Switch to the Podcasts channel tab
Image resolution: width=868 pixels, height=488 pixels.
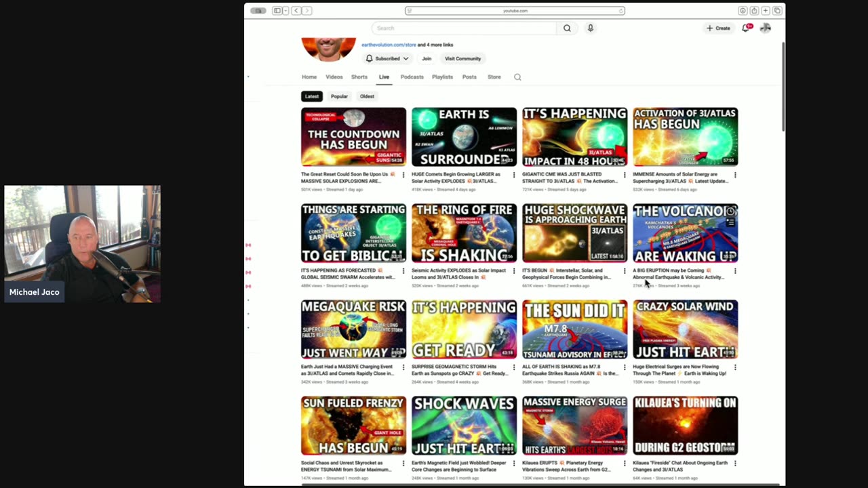pyautogui.click(x=412, y=77)
